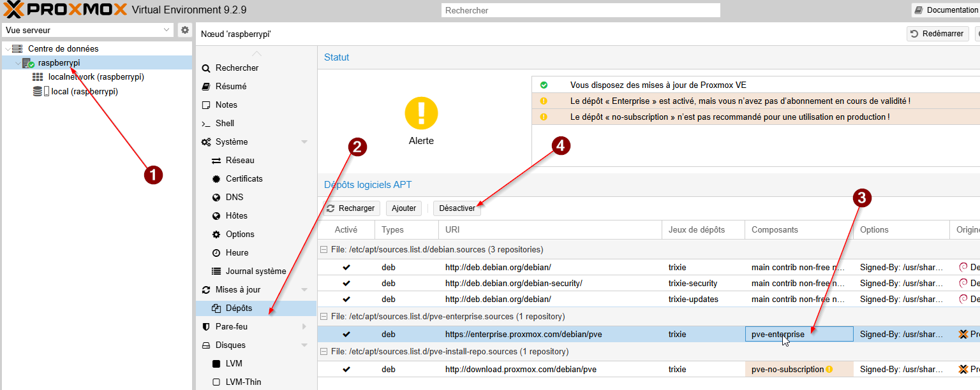
Task: Sort by Jeux de dépôts column
Action: [703, 229]
